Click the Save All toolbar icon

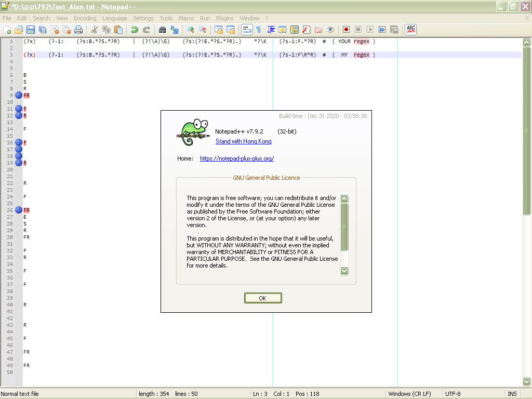pyautogui.click(x=43, y=30)
